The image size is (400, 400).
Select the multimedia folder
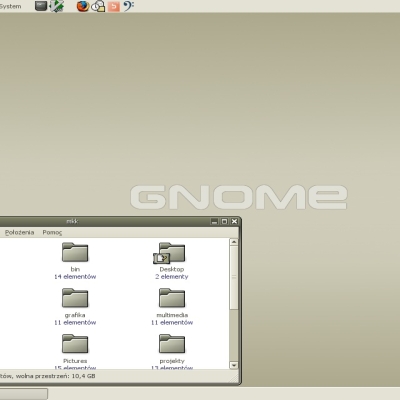[x=172, y=298]
